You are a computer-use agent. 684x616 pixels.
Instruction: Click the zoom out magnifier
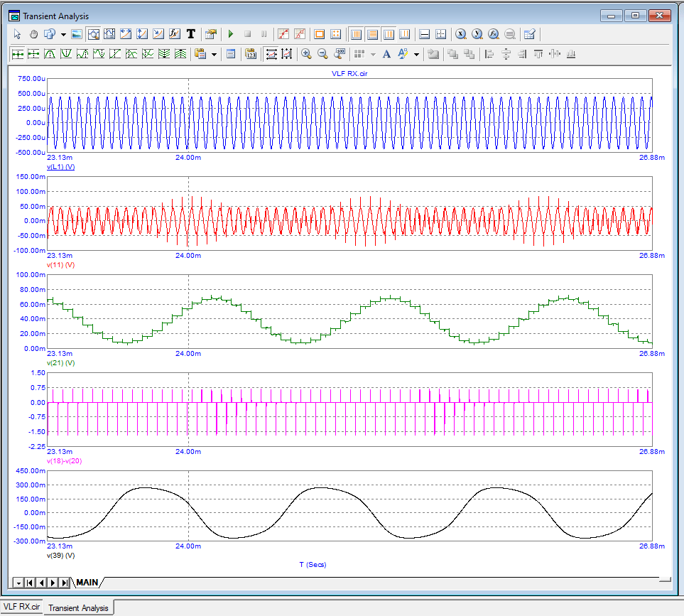[322, 54]
